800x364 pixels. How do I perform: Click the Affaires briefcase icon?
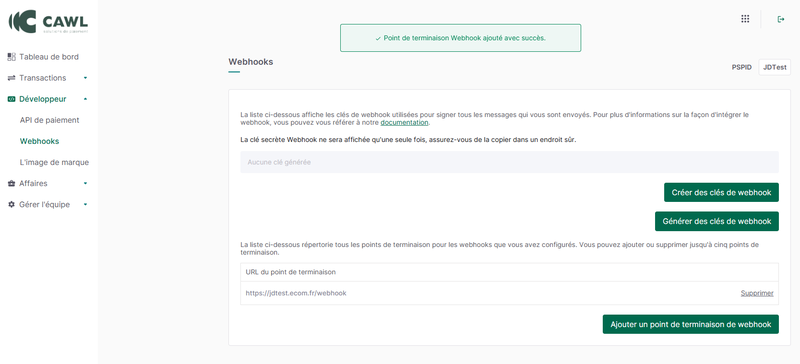11,183
